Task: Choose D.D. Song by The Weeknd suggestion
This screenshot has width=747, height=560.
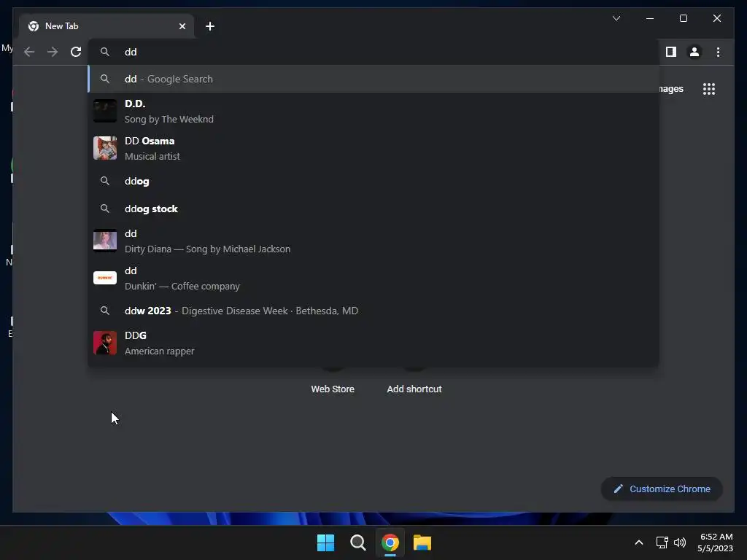Action: click(373, 111)
